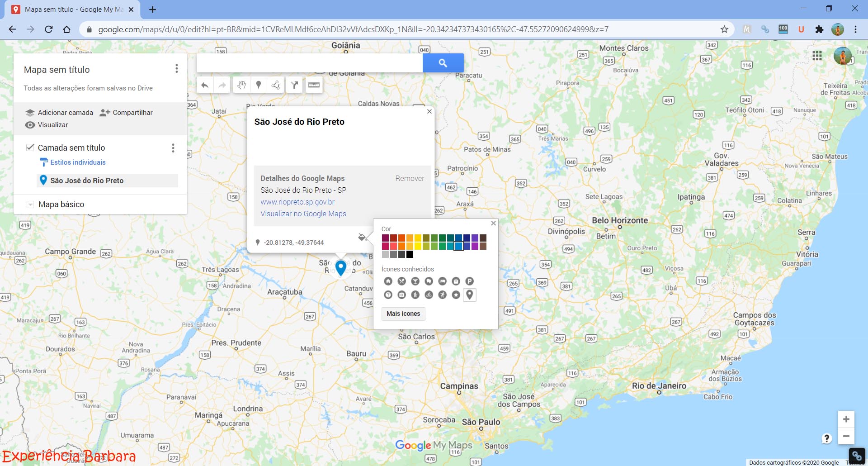Viewport: 868px width, 466px height.
Task: Choose the parking icon for the marker
Action: pyautogui.click(x=469, y=281)
